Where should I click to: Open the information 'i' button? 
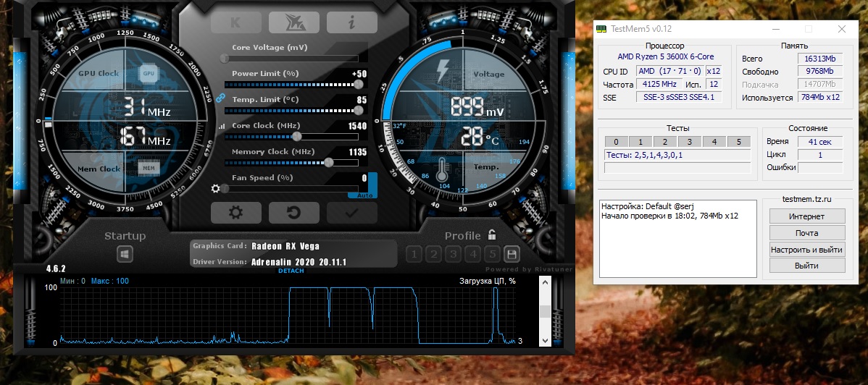[x=351, y=22]
